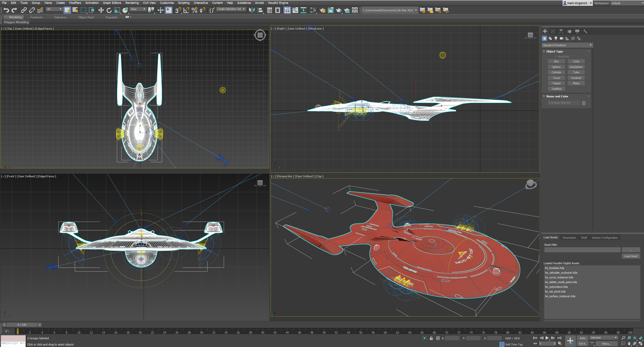The width and height of the screenshot is (644, 347).
Task: Click the Play Animation button
Action: coord(547,338)
